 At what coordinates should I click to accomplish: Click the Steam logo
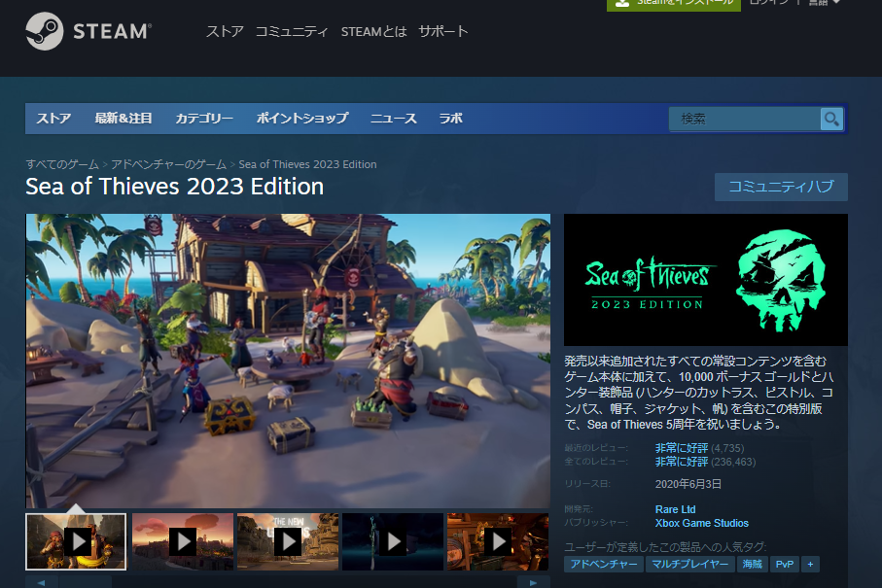pyautogui.click(x=88, y=31)
